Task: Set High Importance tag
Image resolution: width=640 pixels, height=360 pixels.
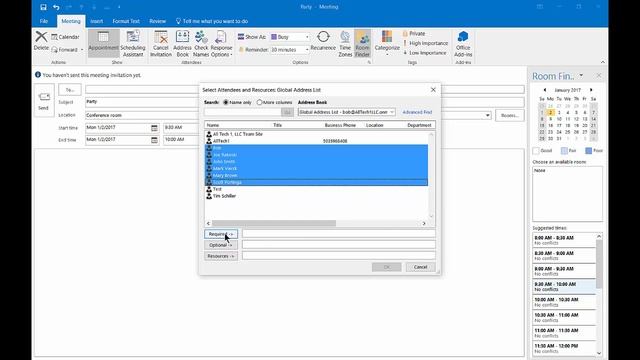Action: (x=425, y=43)
